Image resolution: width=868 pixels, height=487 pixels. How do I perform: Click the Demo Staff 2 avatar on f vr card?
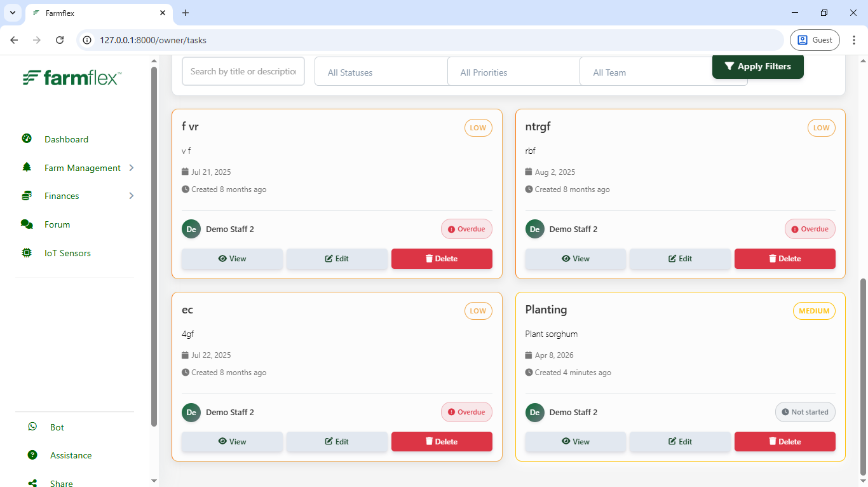[191, 229]
